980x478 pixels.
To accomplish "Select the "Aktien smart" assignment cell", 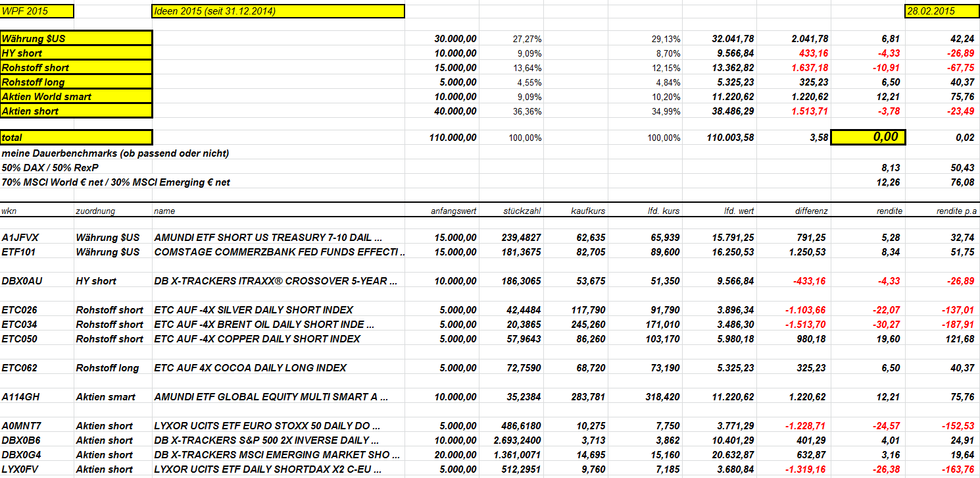I will 105,397.
